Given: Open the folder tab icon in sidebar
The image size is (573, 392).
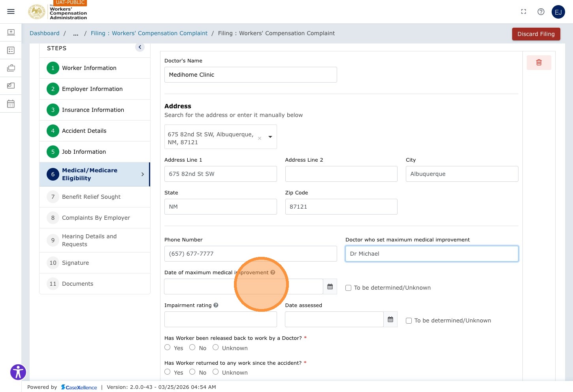Looking at the screenshot, I should pyautogui.click(x=11, y=85).
